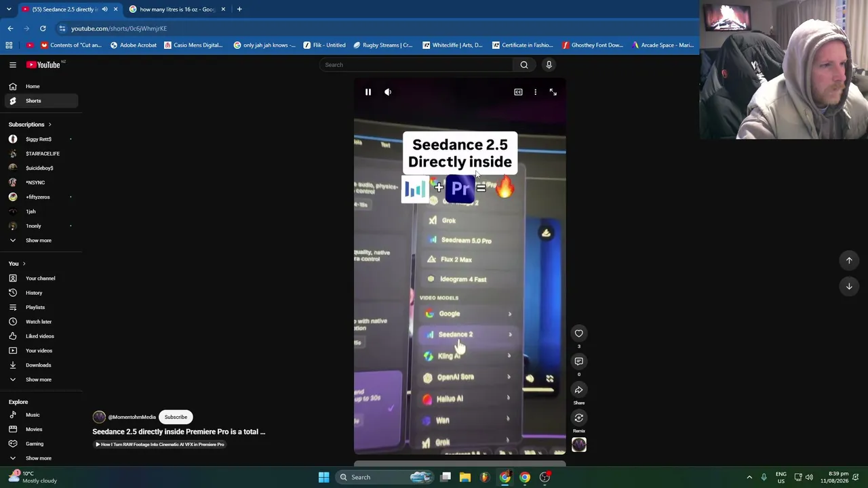This screenshot has height=488, width=868.
Task: Start voice search with the microphone icon
Action: point(549,65)
